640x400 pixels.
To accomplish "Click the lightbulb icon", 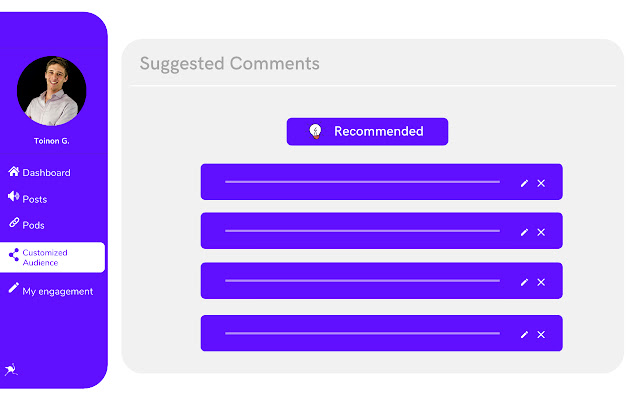I will 315,132.
